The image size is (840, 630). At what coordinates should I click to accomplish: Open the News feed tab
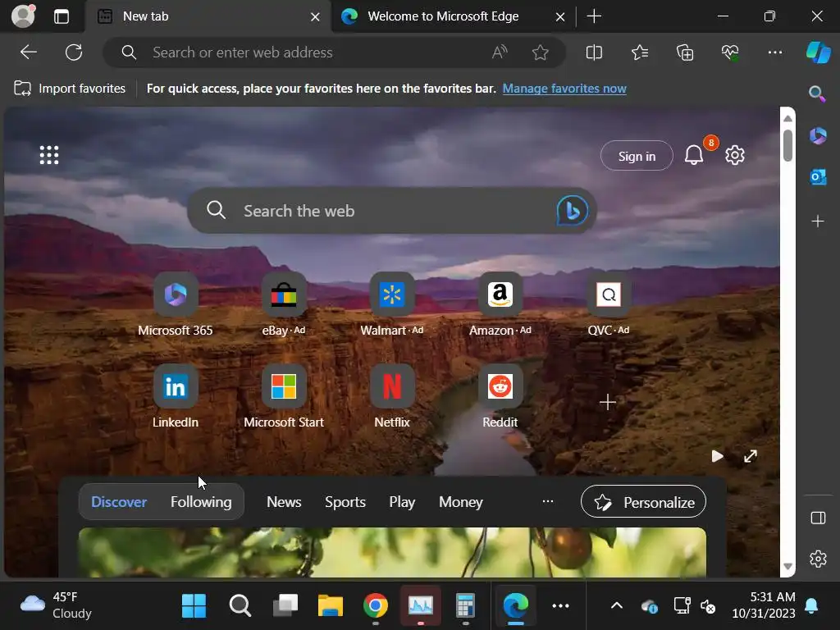tap(284, 502)
